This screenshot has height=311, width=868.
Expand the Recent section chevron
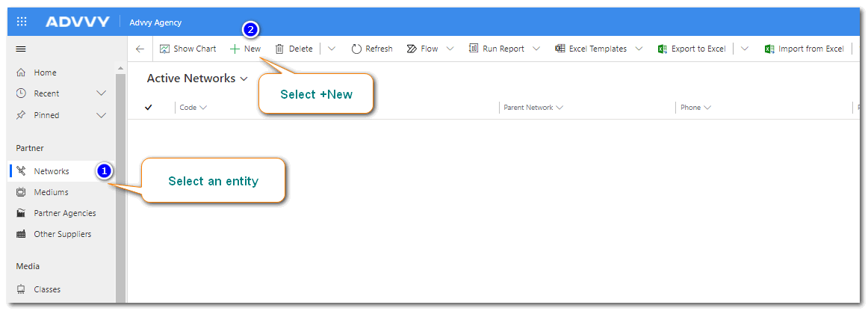pos(102,93)
